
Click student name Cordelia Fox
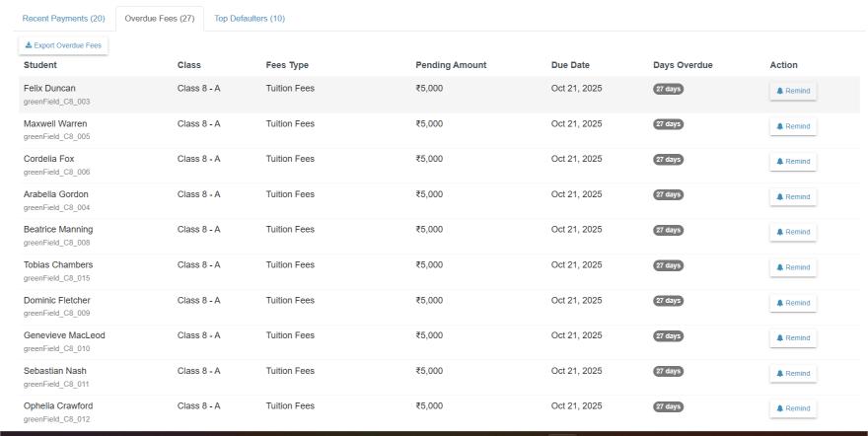pyautogui.click(x=48, y=159)
